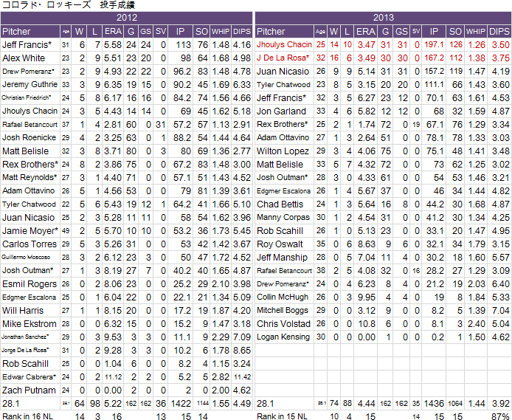Click Jeff Francis* in 2012 table
Screen dimensions: 512x420
click(x=27, y=45)
